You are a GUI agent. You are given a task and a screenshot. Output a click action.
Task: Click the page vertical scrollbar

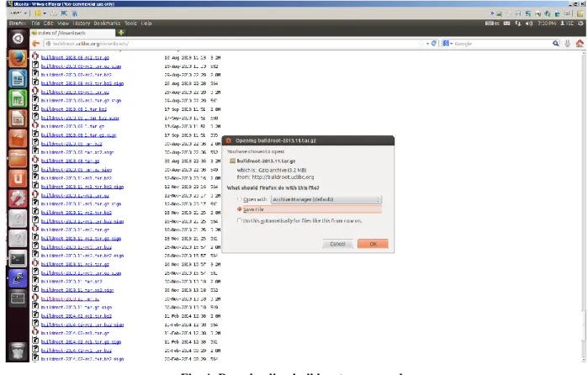point(584,206)
